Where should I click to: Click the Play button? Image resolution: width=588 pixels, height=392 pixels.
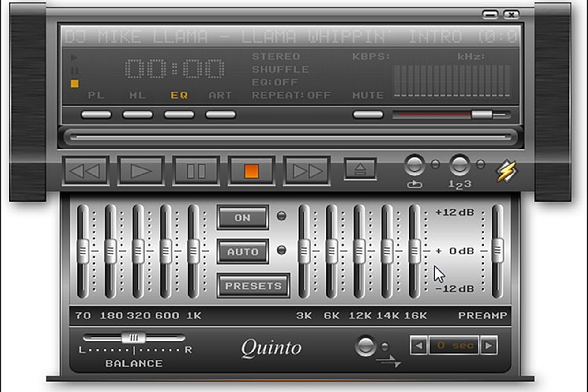[141, 171]
